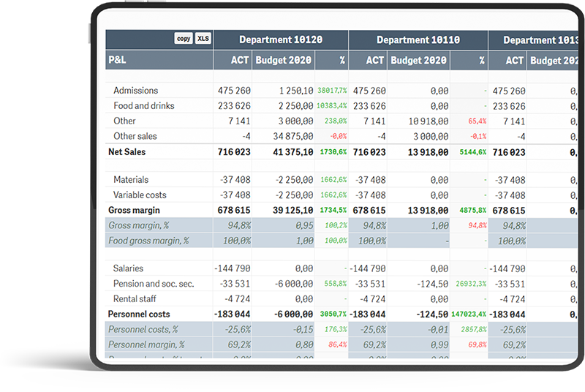The height and width of the screenshot is (392, 585).
Task: Click Budget 2020 header under Department 10120
Action: [x=283, y=60]
